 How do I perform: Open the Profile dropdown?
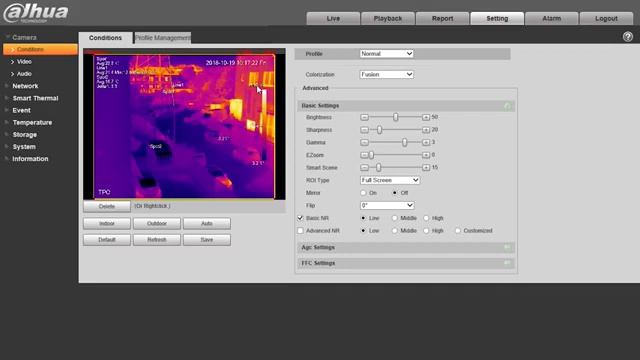click(387, 54)
